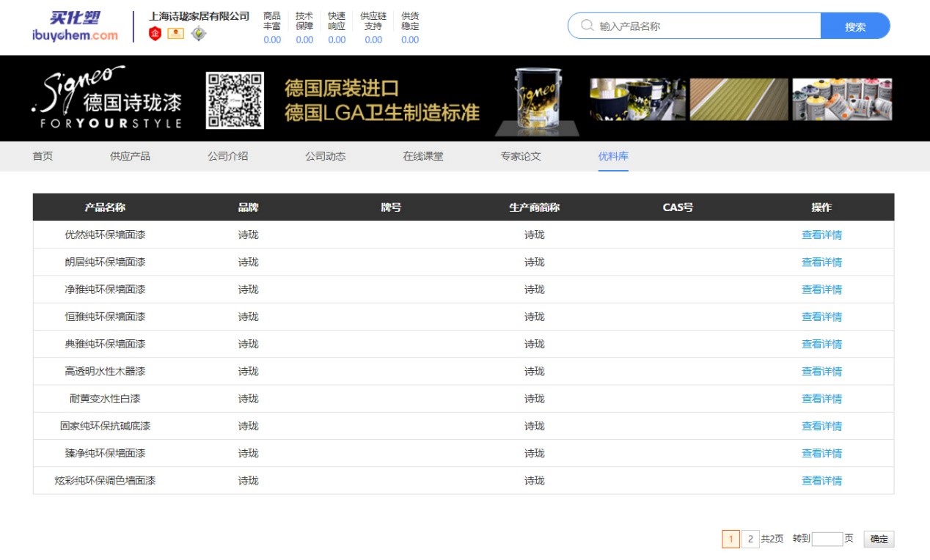Open the 公司动态 tab

click(325, 156)
